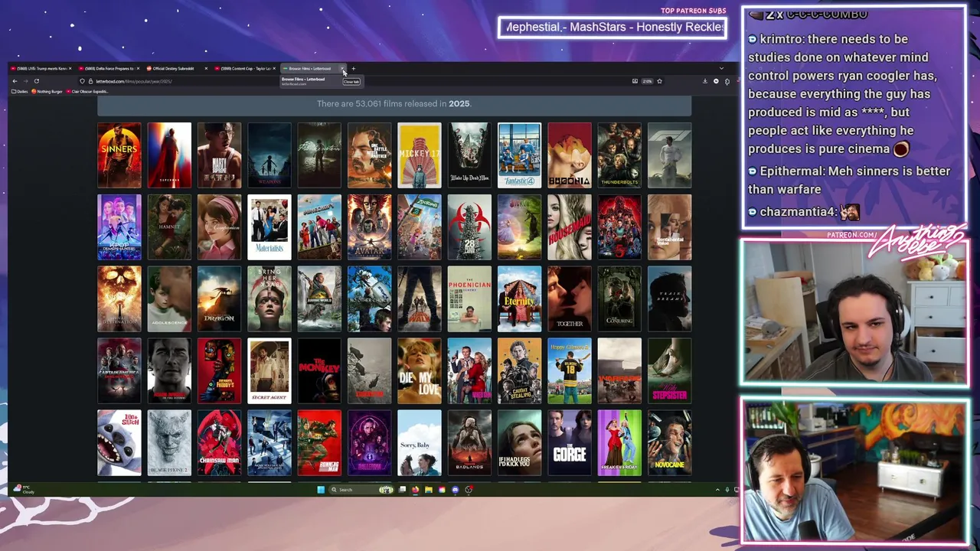Close the Letterboxd Browse Films tab
The width and height of the screenshot is (980, 551).
pyautogui.click(x=342, y=69)
